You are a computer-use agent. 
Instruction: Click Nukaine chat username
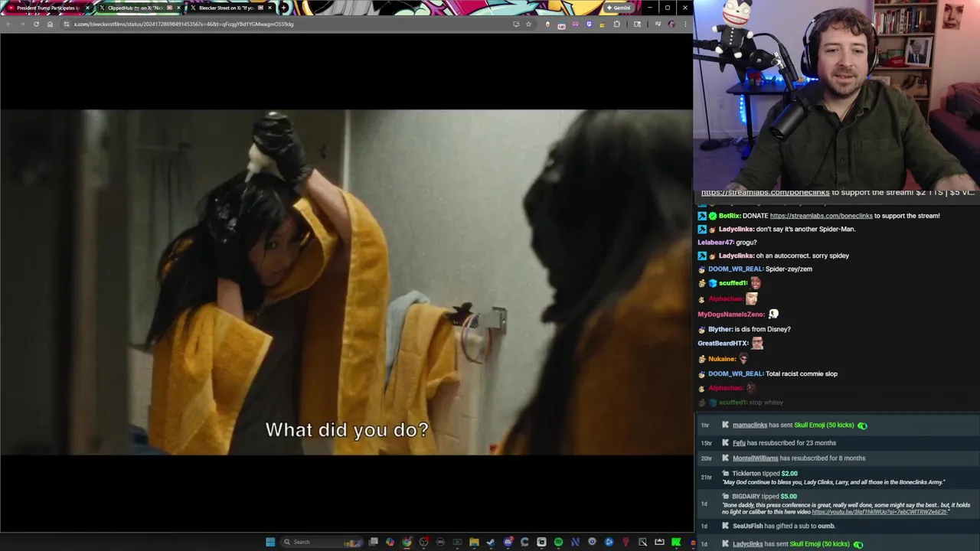tap(721, 358)
